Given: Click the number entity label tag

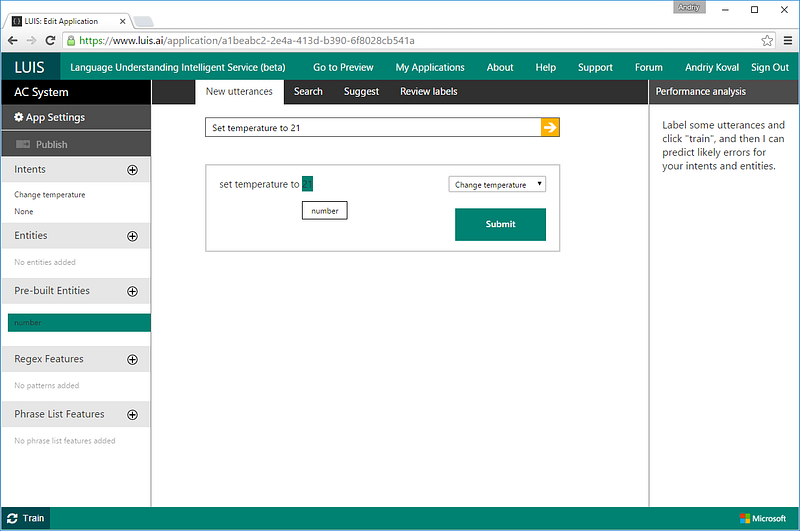Looking at the screenshot, I should click(324, 211).
